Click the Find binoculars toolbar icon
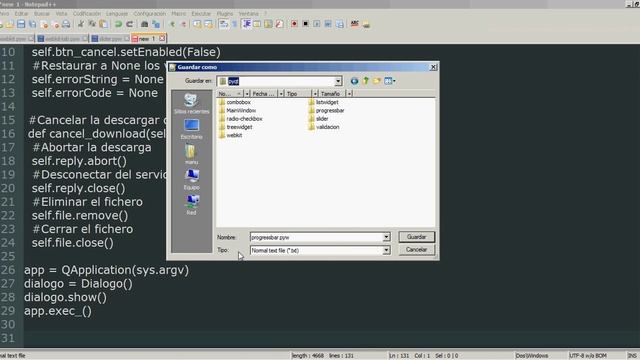The width and height of the screenshot is (640, 360). pyautogui.click(x=144, y=24)
